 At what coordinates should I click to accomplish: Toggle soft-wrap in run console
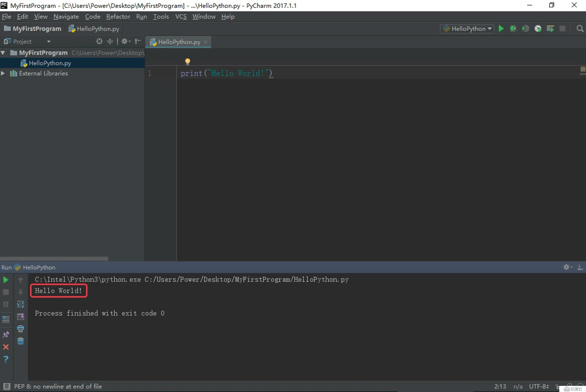coord(21,304)
